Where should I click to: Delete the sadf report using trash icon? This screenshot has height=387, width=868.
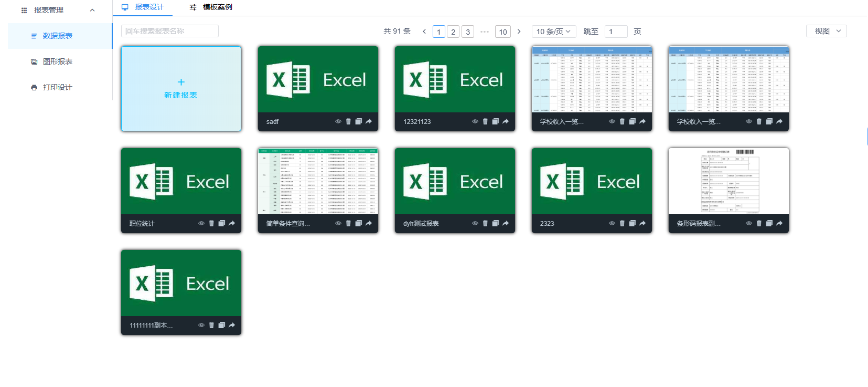point(348,121)
